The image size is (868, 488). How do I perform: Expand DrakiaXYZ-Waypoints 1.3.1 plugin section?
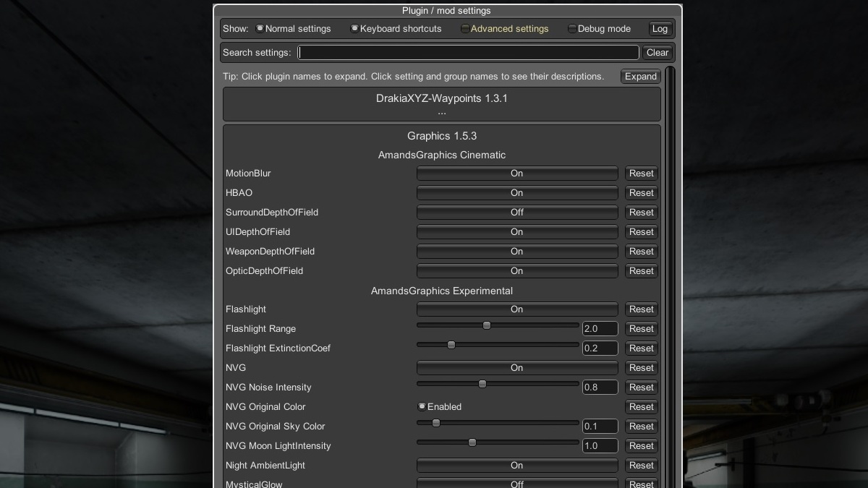coord(441,99)
